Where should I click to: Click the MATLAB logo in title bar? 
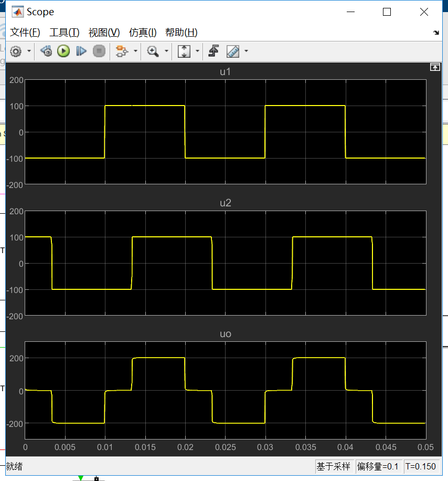(x=17, y=12)
